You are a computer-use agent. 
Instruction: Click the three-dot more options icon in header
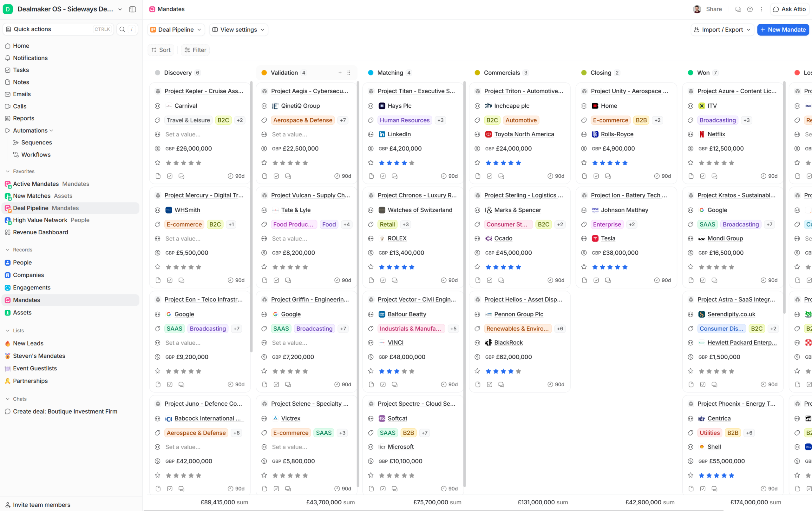pyautogui.click(x=762, y=9)
